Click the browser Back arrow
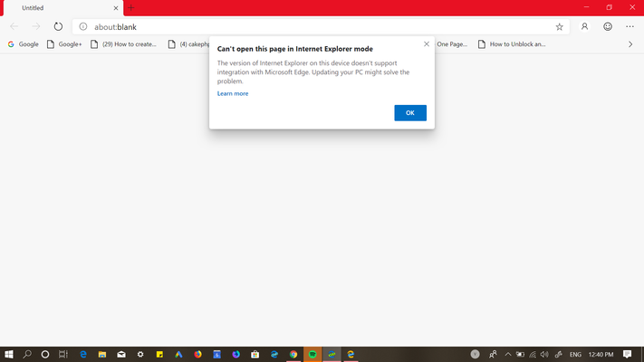 [14, 26]
